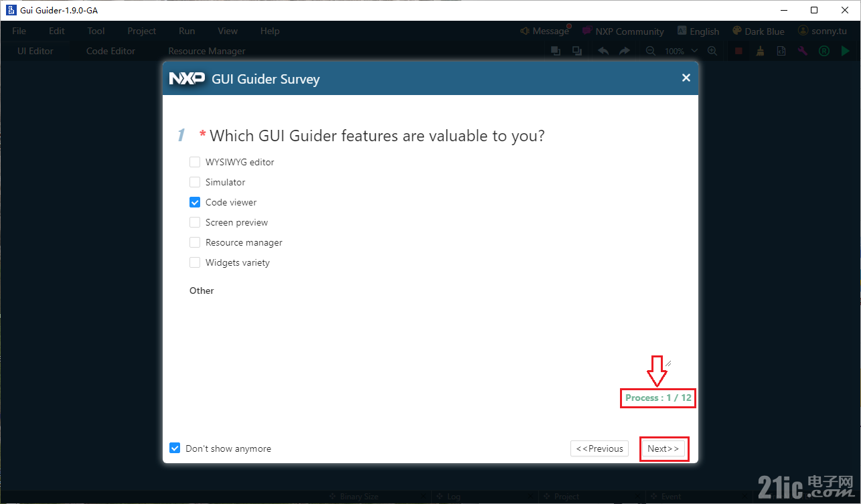Switch to the Code Editor tab
The width and height of the screenshot is (861, 504).
tap(110, 51)
